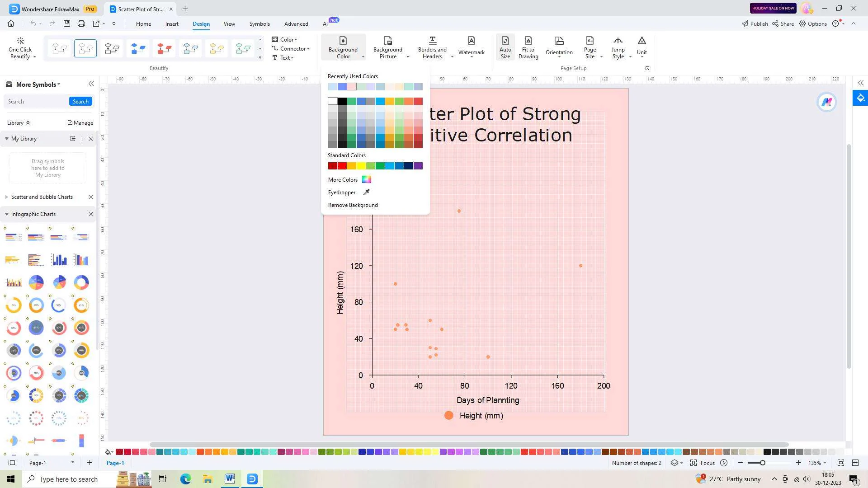This screenshot has width=868, height=488.
Task: Toggle Infographic Charts panel visibility
Action: click(6, 214)
